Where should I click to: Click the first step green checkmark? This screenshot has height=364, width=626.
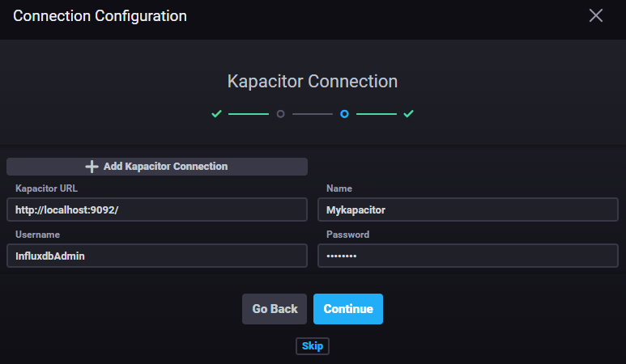tap(216, 114)
